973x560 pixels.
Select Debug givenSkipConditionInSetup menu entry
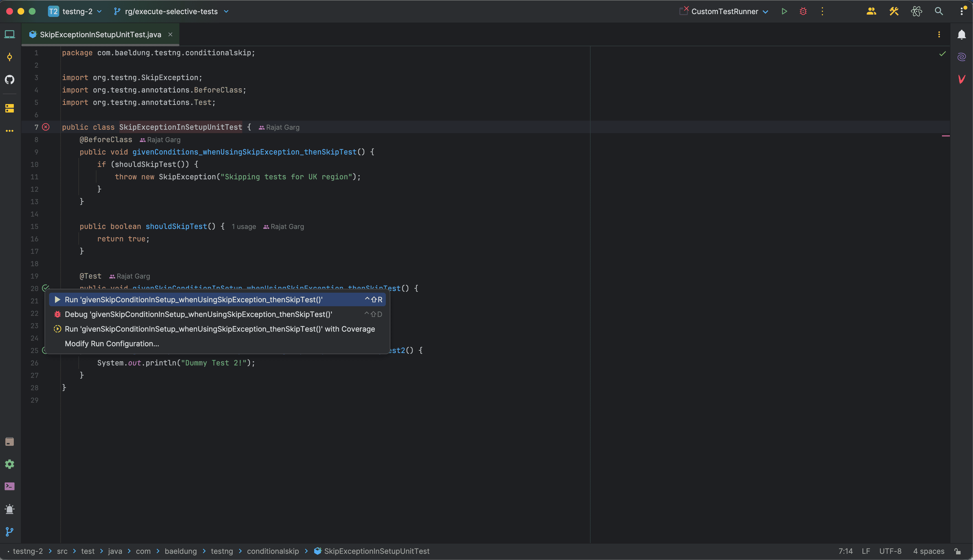point(198,314)
